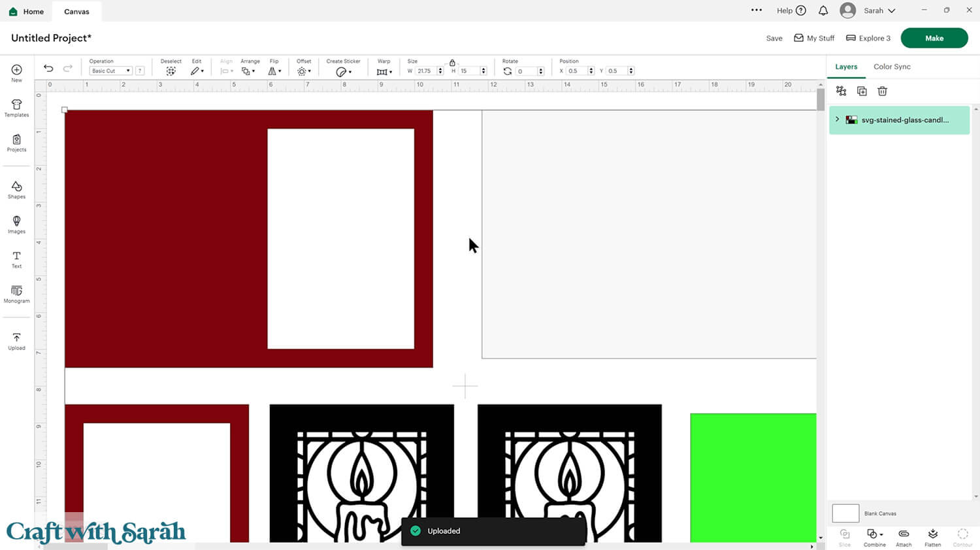Delete the selected layer with trash icon
The width and height of the screenshot is (980, 550).
coord(882,91)
